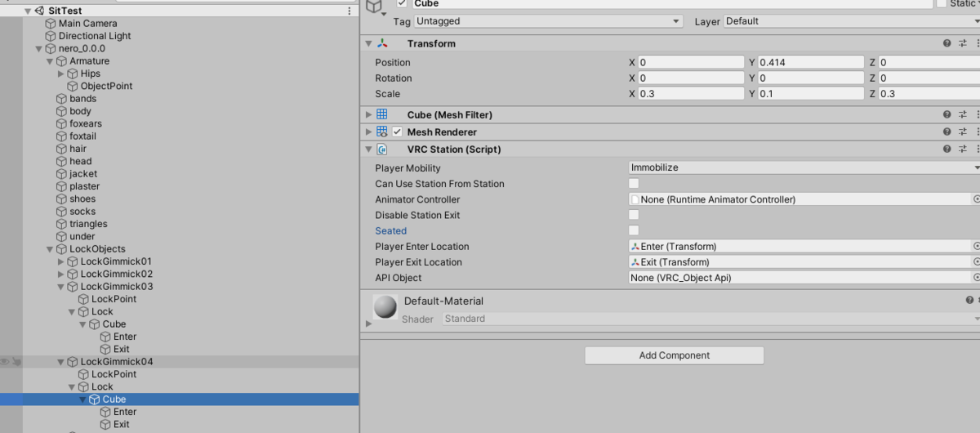Open Mesh Renderer help reference icon

pyautogui.click(x=947, y=132)
